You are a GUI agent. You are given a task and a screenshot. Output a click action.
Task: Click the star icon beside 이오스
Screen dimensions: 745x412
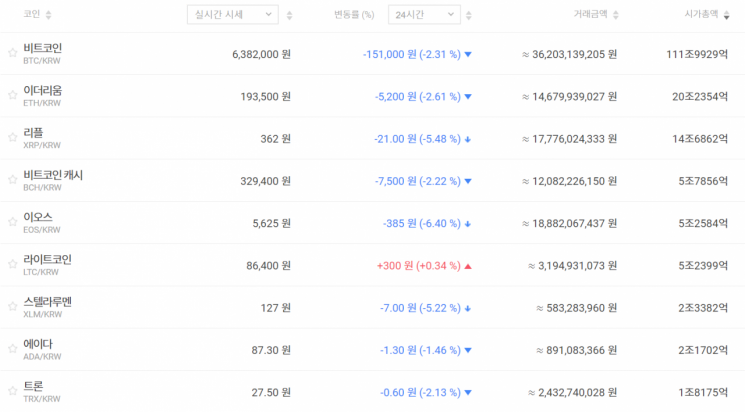(12, 222)
